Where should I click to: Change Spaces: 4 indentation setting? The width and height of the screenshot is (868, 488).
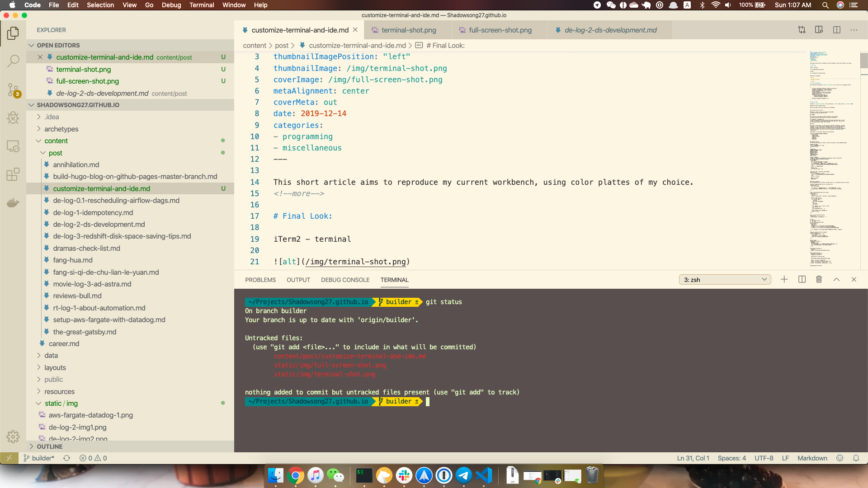(732, 458)
